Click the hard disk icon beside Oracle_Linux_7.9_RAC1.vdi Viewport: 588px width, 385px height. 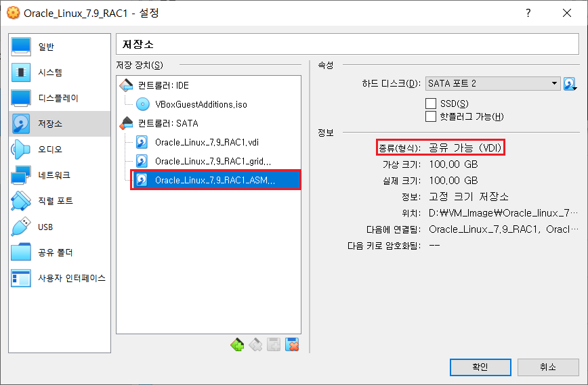coord(142,142)
